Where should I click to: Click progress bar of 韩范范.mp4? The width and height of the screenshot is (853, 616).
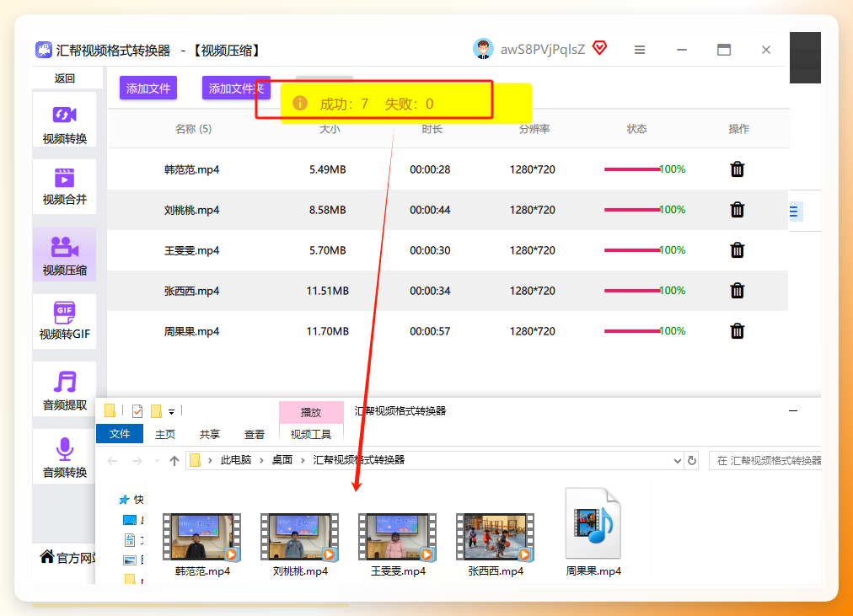[631, 169]
